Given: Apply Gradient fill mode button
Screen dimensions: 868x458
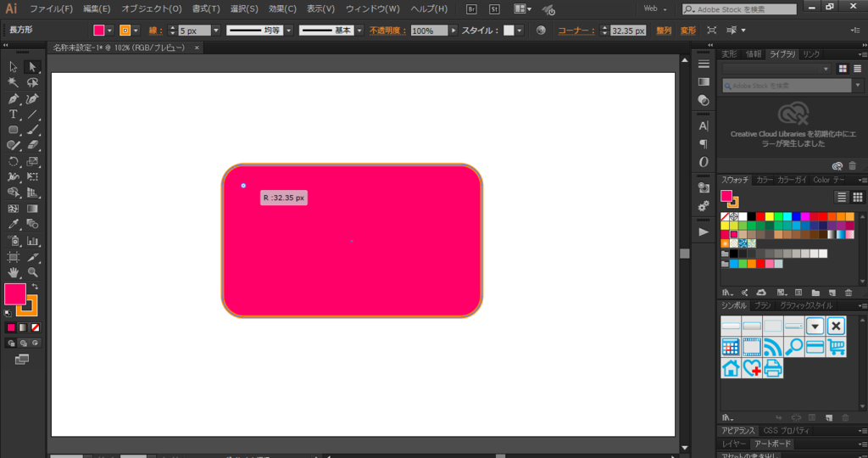Looking at the screenshot, I should pos(23,328).
